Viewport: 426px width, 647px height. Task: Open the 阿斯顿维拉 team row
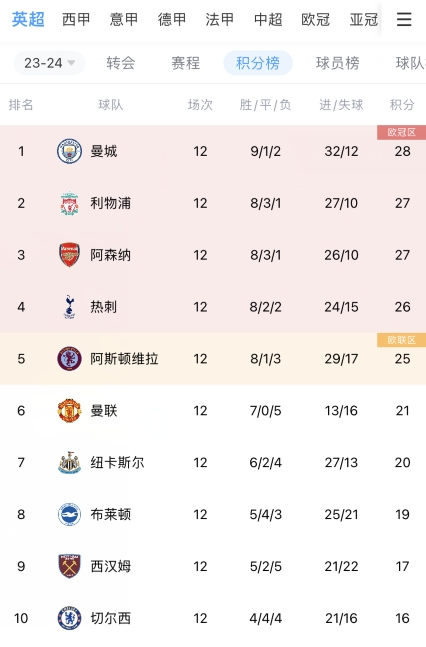[x=213, y=359]
